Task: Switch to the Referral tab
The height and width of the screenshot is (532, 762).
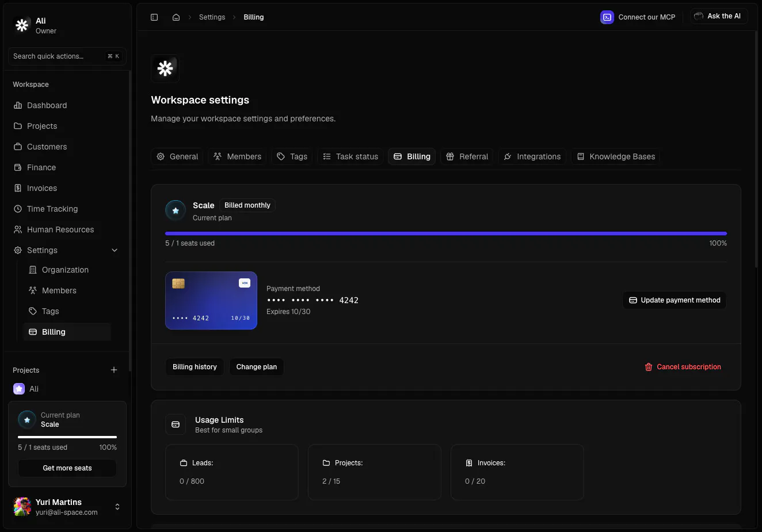Action: [x=467, y=156]
